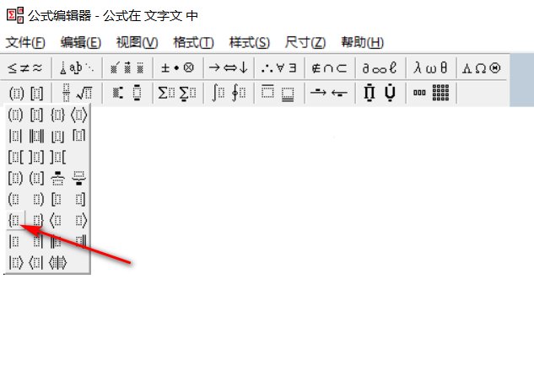
Task: Expand the relational symbols palette (≤≠≈)
Action: tap(25, 68)
